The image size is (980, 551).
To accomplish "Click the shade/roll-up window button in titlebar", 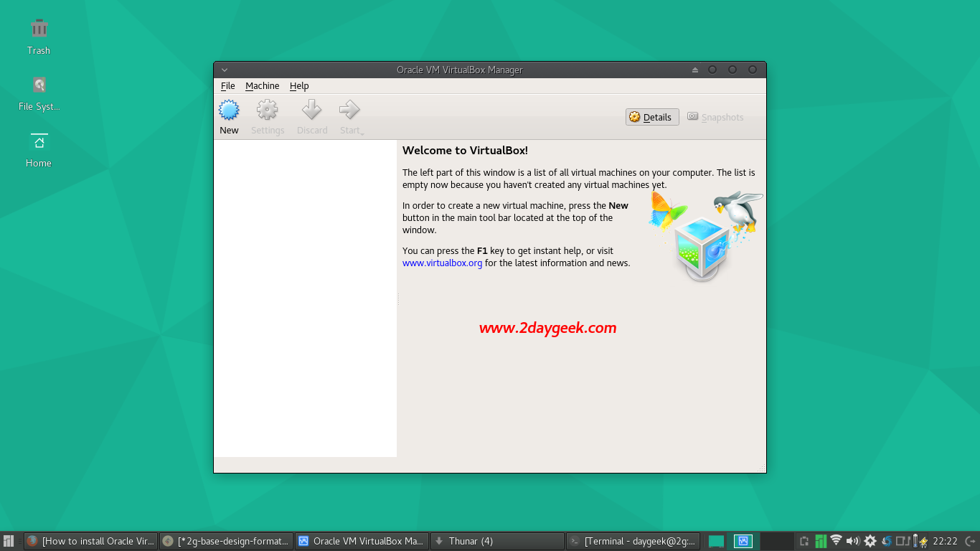I will click(x=694, y=70).
